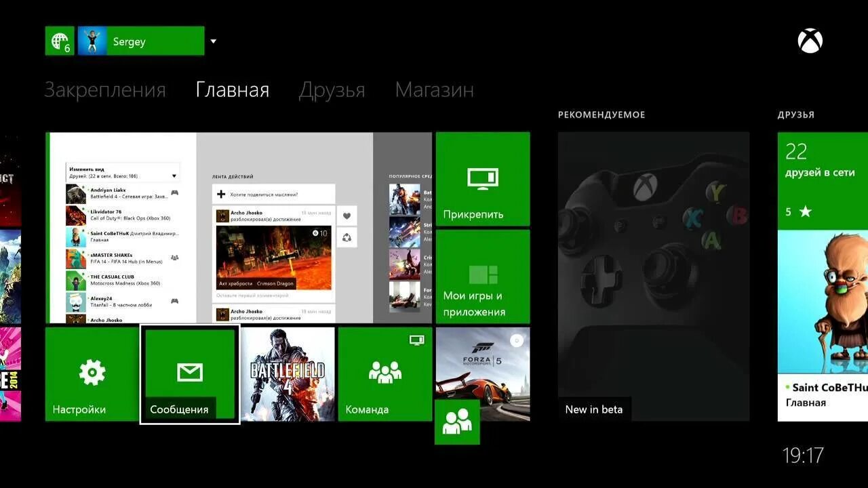Image resolution: width=868 pixels, height=488 pixels.
Task: Open the New in beta recommended tile
Action: click(654, 277)
